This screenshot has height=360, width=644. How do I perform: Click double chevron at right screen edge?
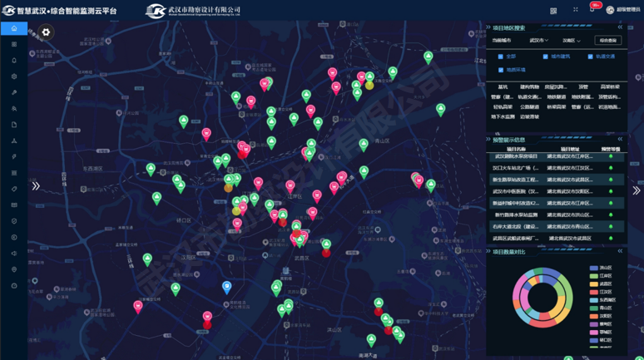637,190
